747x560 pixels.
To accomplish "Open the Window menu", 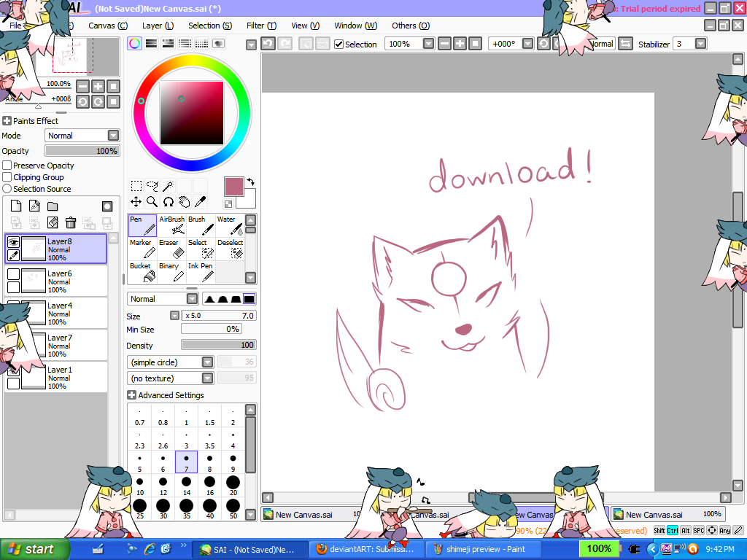I will [x=356, y=26].
